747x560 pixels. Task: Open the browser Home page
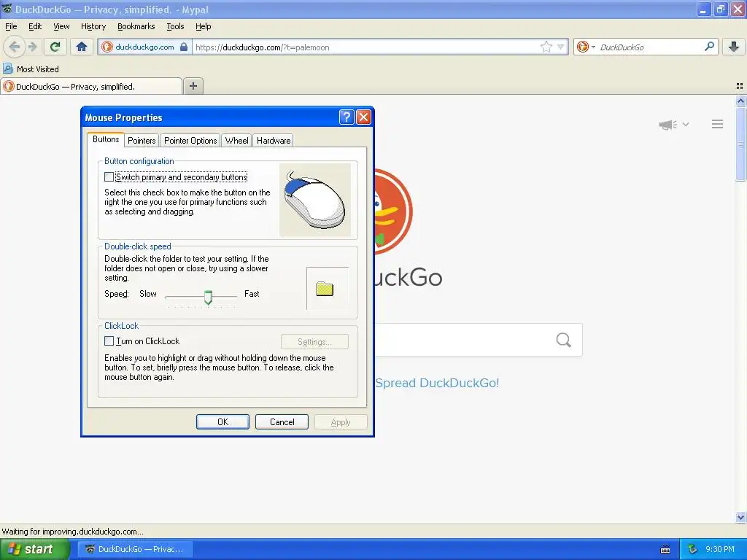[82, 47]
